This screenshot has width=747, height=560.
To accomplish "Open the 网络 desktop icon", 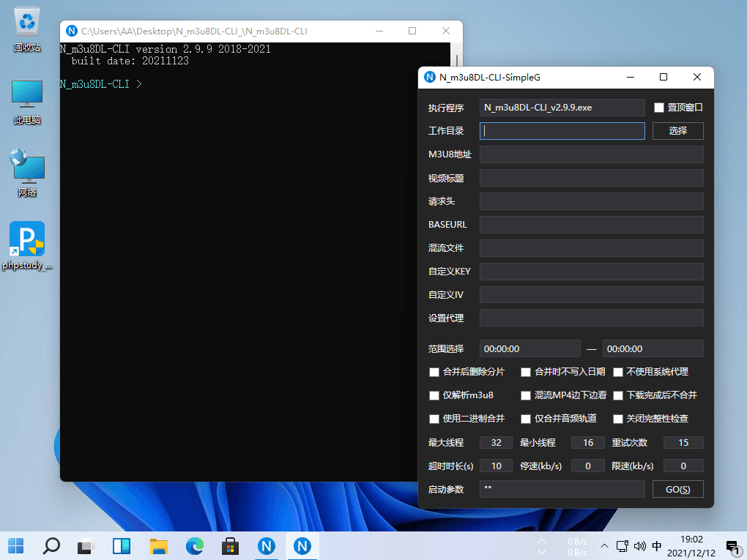I will pyautogui.click(x=27, y=173).
